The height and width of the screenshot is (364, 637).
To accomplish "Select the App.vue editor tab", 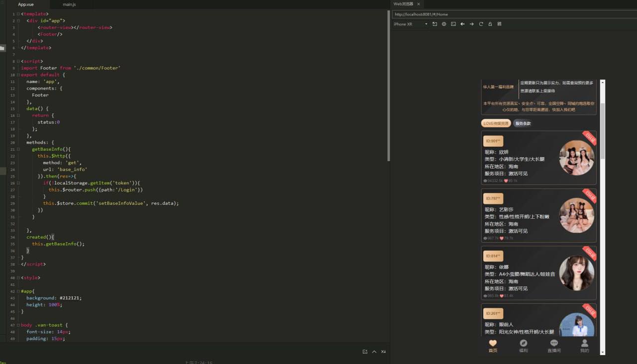I will coord(26,4).
